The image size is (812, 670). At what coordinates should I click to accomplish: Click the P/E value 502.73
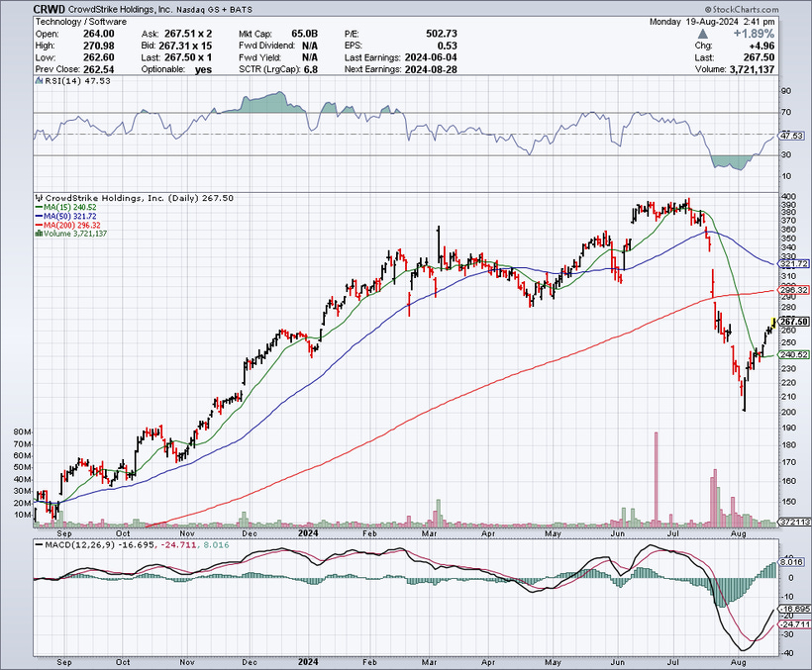tap(442, 34)
